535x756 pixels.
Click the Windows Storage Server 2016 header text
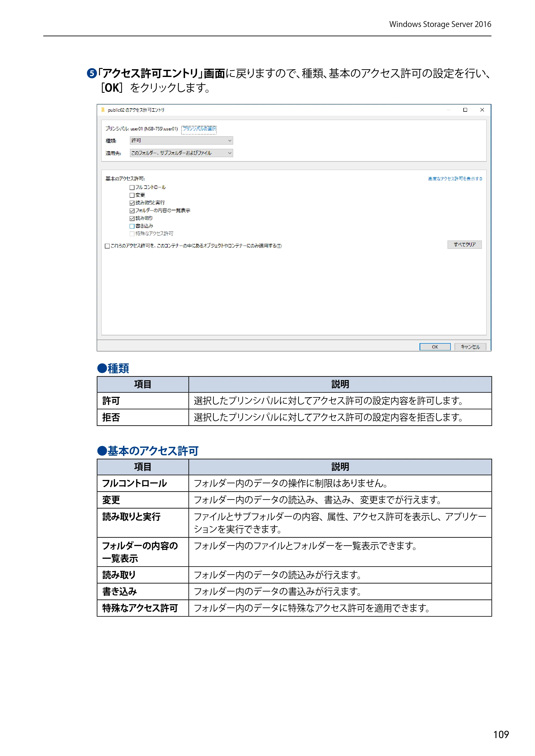(440, 24)
